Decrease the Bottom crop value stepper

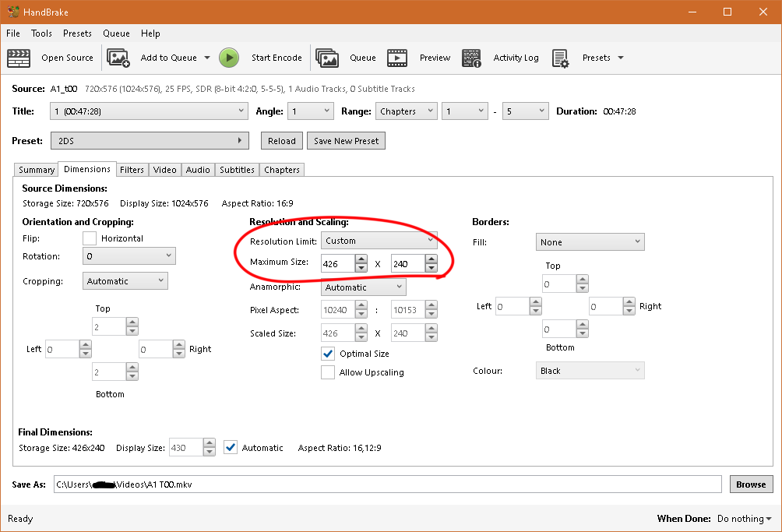coord(132,376)
